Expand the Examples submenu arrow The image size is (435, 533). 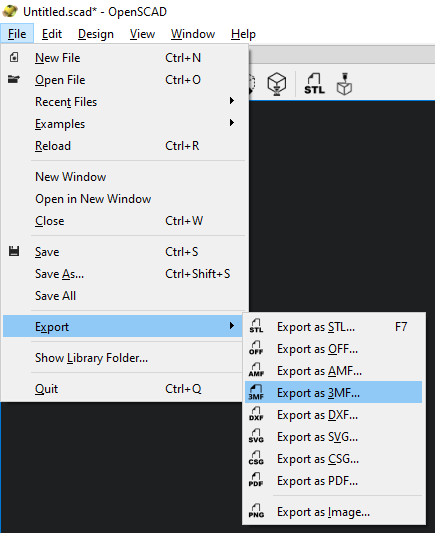click(x=232, y=123)
